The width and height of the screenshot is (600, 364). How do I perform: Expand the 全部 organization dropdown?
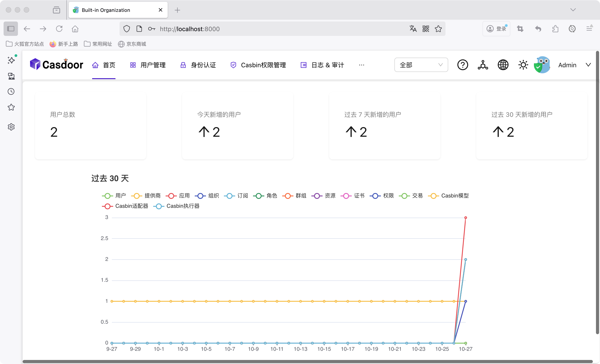click(421, 65)
